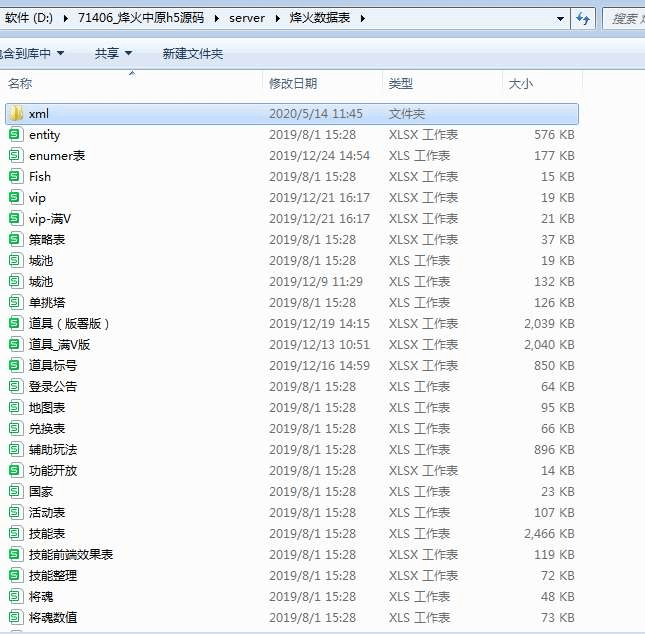645x634 pixels.
Task: Click the 烽火数据表 breadcrumb segment
Action: click(320, 18)
